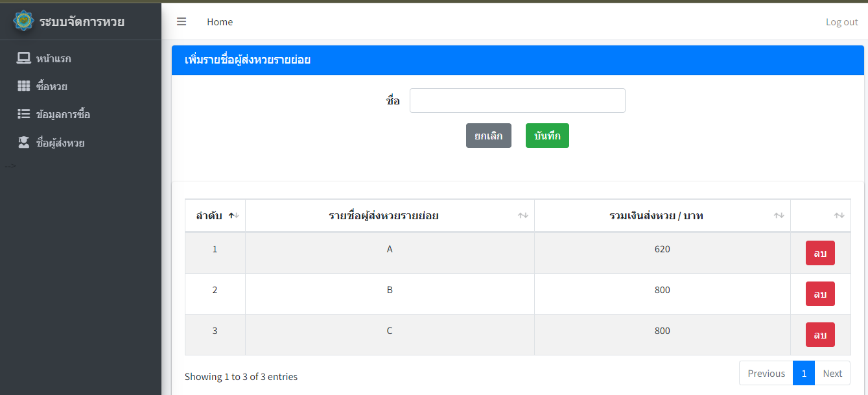Click the Log out link

click(841, 22)
